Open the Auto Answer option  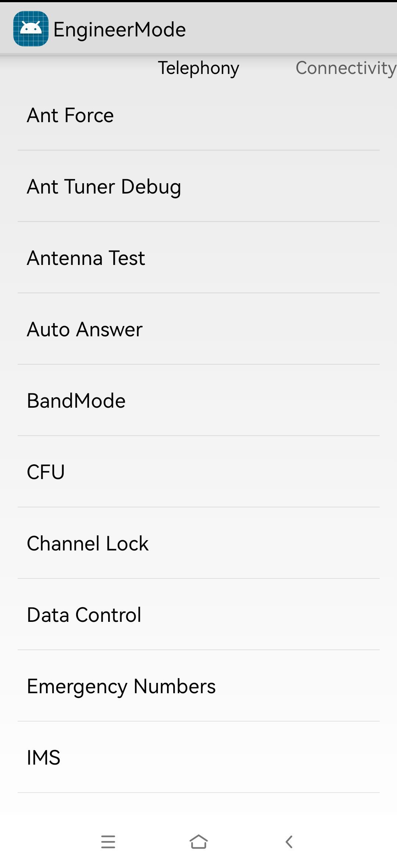click(x=199, y=329)
